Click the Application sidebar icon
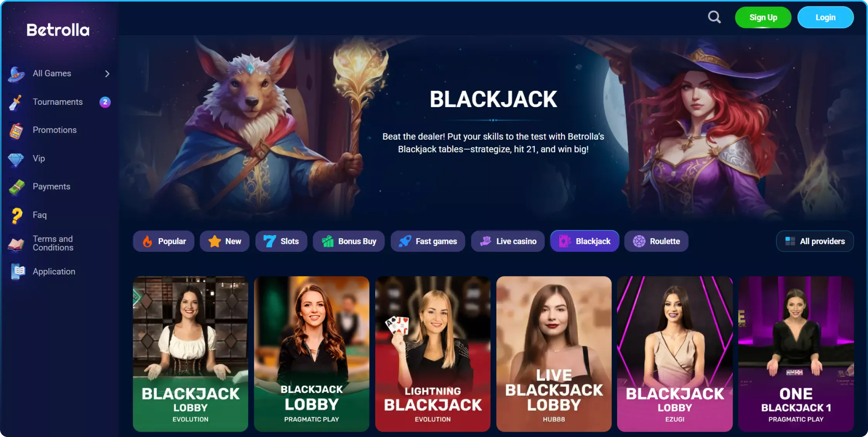This screenshot has width=868, height=437. (x=18, y=271)
